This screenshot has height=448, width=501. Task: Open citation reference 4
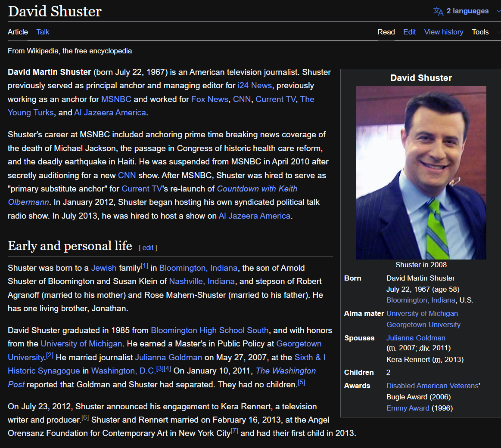[167, 368]
